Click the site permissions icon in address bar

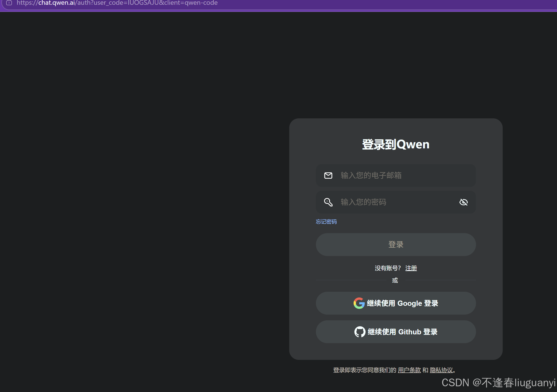pyautogui.click(x=9, y=3)
